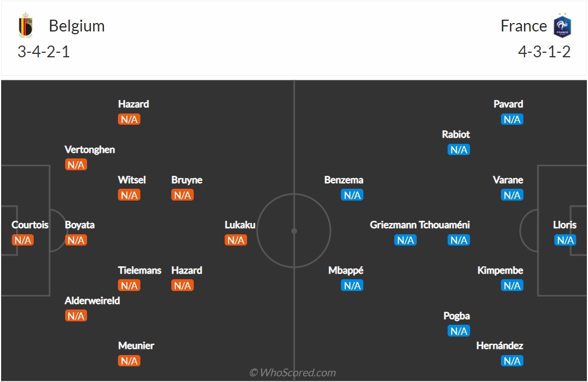
Task: Click the Belgium team name
Action: tap(76, 26)
